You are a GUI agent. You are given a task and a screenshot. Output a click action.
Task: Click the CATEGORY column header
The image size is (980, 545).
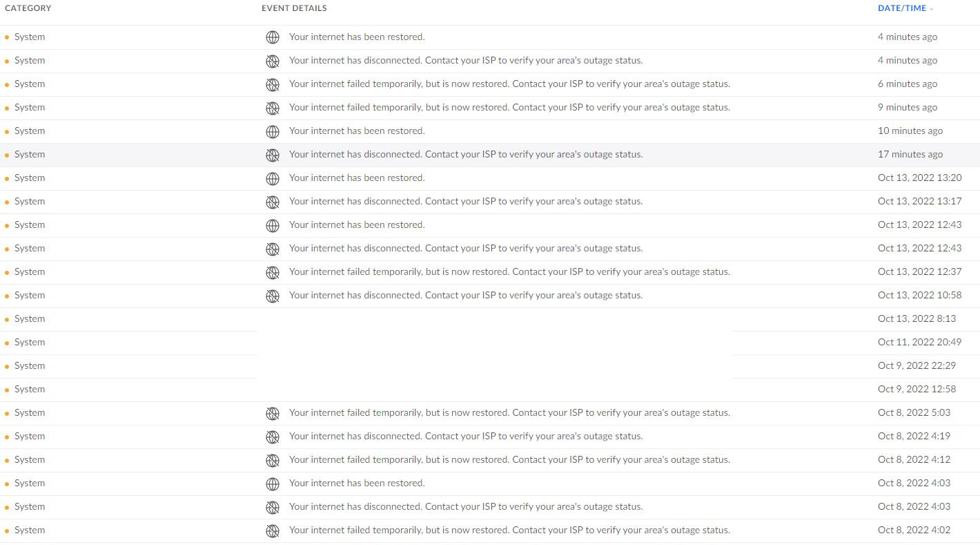(x=28, y=8)
